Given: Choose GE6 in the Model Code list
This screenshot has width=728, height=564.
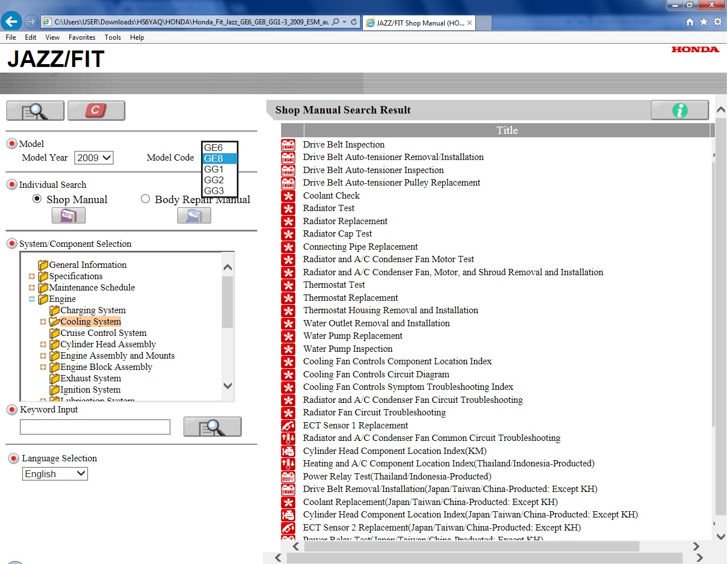Looking at the screenshot, I should pyautogui.click(x=220, y=148).
